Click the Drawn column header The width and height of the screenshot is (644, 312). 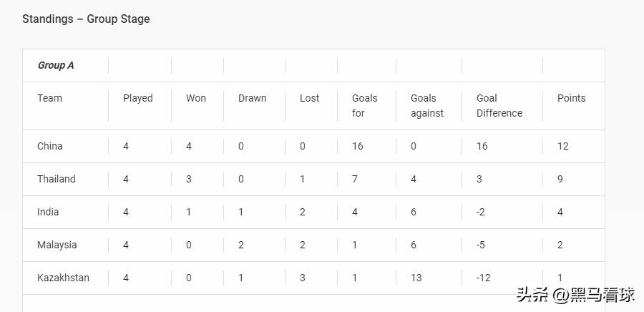[x=252, y=98]
